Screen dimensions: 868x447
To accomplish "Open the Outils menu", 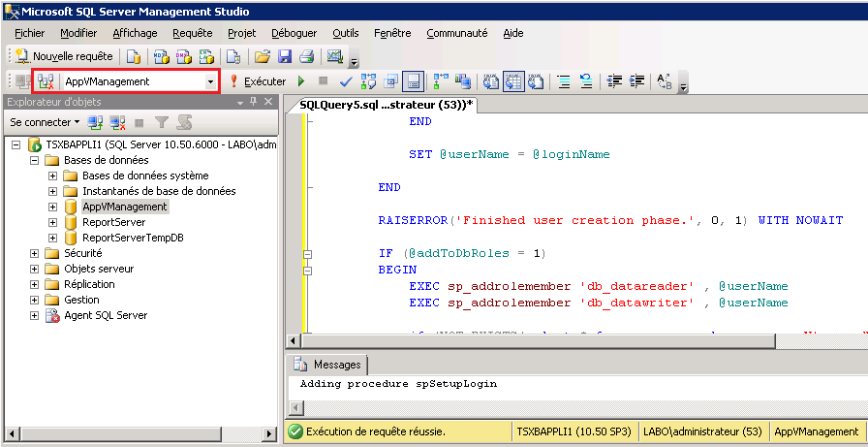I will click(346, 33).
